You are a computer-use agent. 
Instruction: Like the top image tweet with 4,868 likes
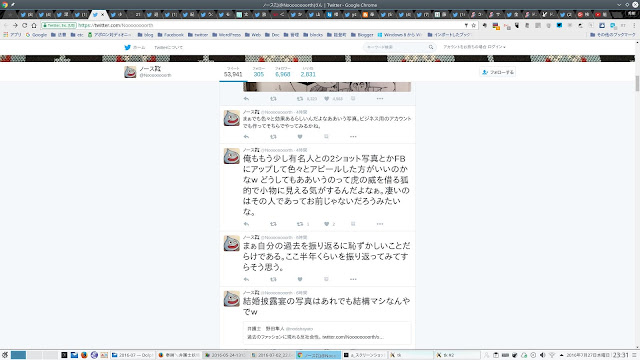(327, 98)
